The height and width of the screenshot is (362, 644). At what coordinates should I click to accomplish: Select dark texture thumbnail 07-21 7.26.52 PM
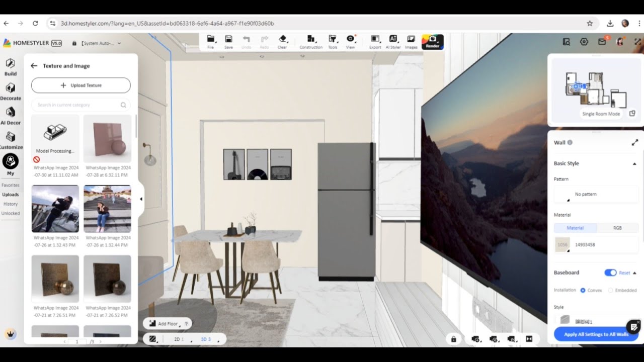tap(107, 279)
